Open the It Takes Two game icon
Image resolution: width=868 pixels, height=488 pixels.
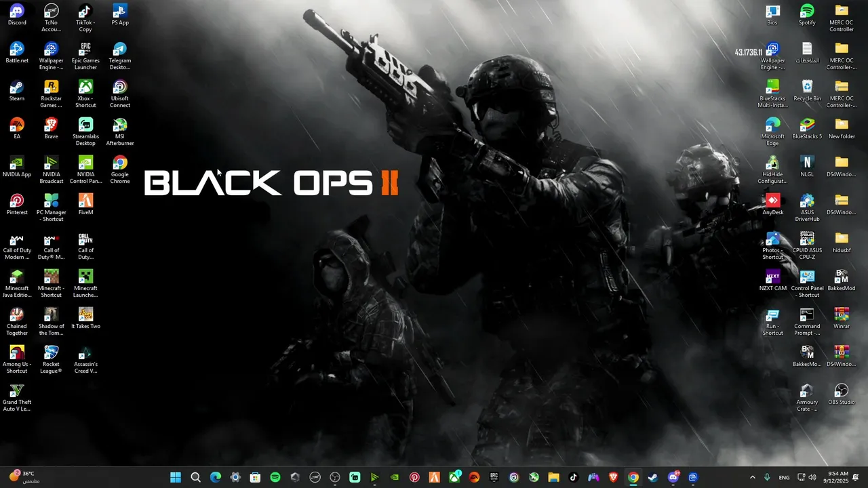tap(85, 319)
